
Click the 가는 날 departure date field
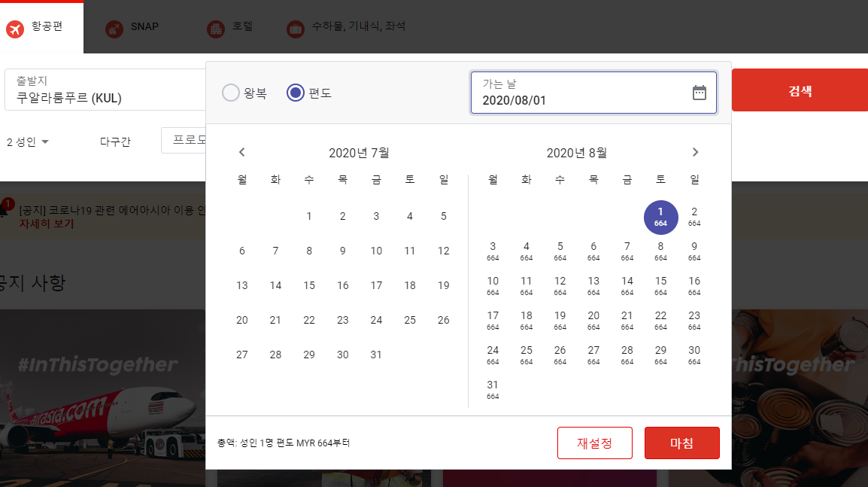pyautogui.click(x=593, y=93)
